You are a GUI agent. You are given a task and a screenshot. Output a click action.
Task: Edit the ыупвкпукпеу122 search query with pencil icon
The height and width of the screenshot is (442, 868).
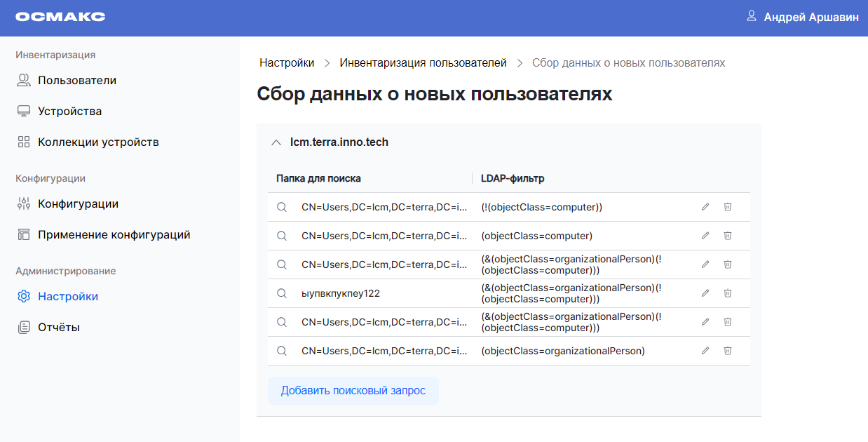[x=705, y=293]
